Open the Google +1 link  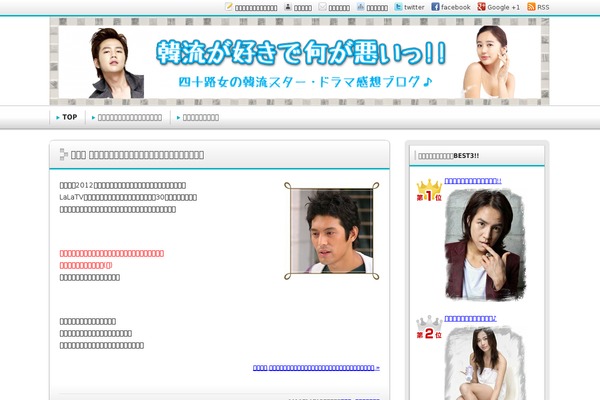[504, 7]
